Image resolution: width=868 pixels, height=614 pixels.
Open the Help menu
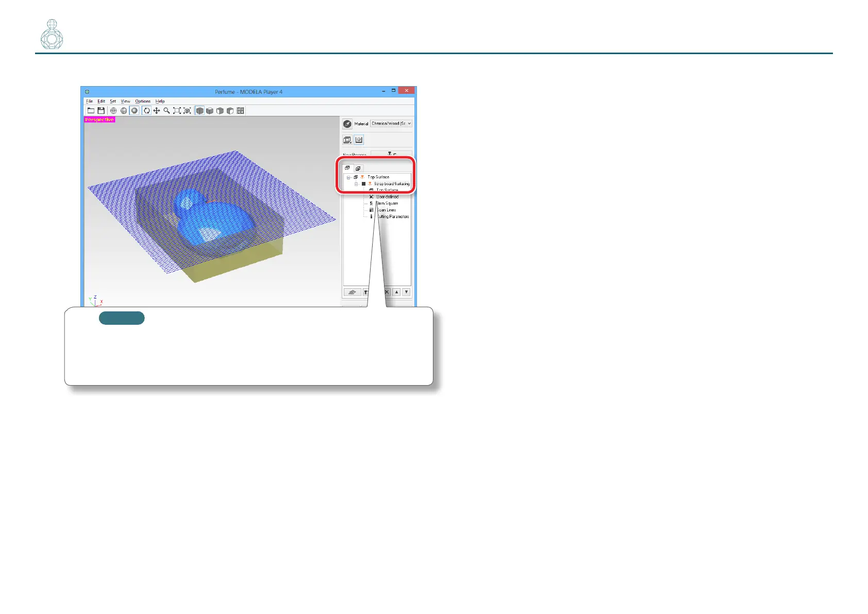(160, 102)
